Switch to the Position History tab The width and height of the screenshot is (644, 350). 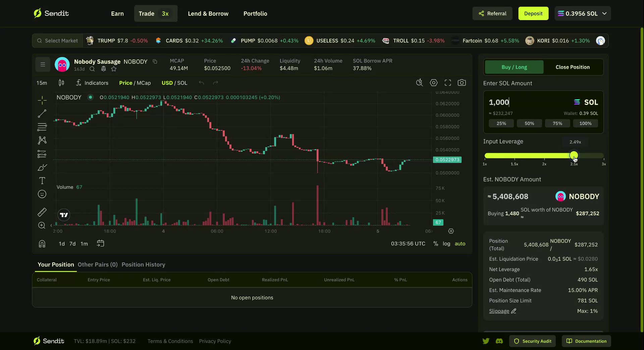pyautogui.click(x=143, y=265)
